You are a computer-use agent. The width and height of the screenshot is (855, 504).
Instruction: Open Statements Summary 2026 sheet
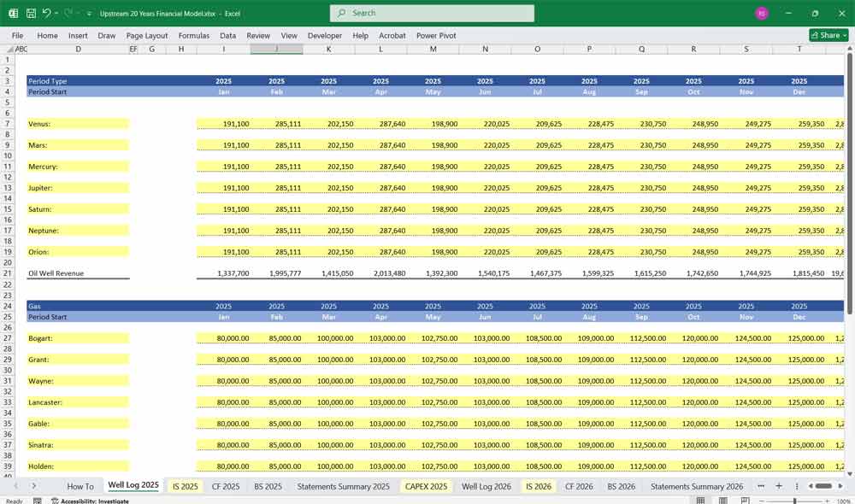(696, 486)
